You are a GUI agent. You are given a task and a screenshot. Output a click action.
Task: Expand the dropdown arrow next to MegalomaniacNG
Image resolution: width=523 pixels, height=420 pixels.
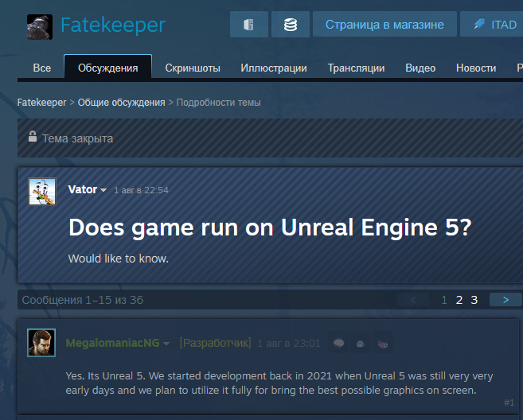[x=166, y=344]
